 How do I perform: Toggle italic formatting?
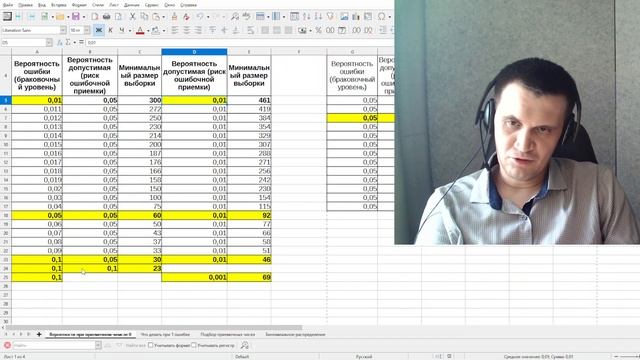tap(110, 30)
